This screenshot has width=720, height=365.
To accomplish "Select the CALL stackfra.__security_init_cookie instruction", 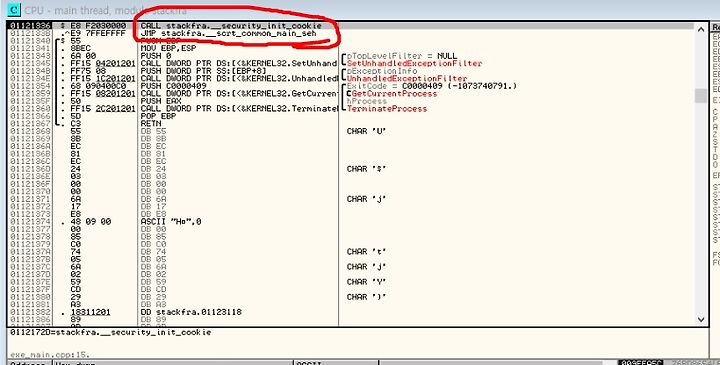I will pyautogui.click(x=231, y=26).
